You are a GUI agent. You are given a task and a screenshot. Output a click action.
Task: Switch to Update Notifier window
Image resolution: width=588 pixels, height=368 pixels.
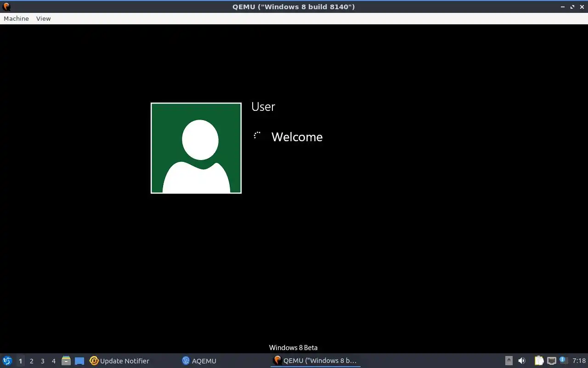(x=119, y=361)
